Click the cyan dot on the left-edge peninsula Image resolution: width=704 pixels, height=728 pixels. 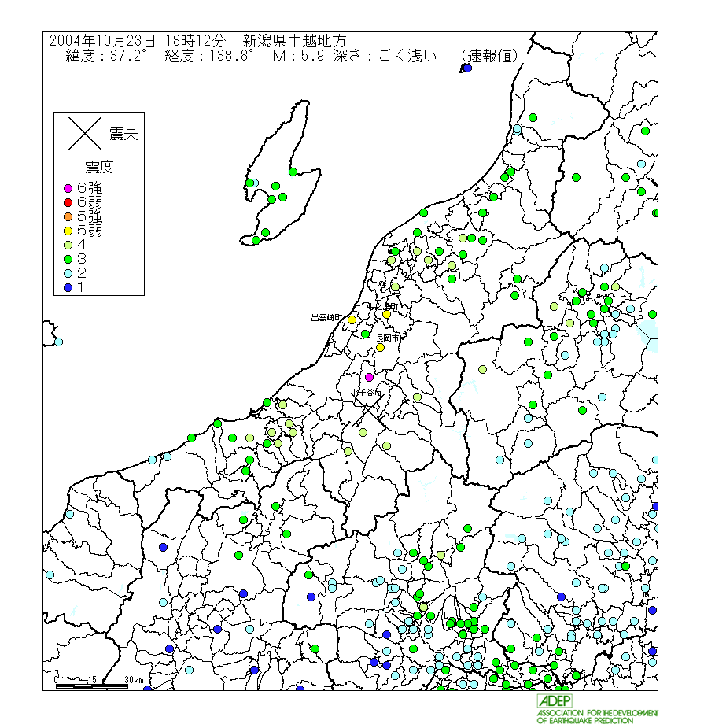(x=58, y=342)
